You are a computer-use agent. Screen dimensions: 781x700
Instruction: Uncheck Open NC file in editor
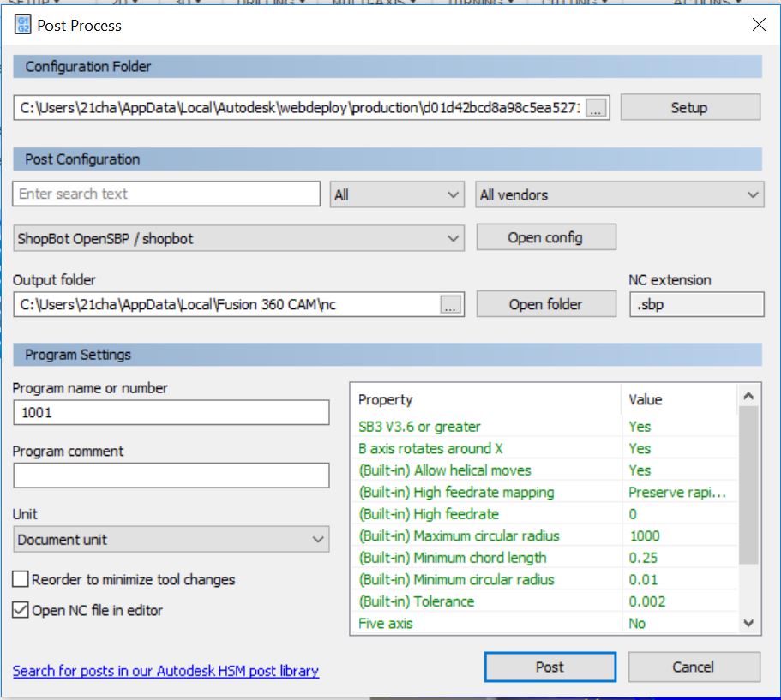click(21, 610)
